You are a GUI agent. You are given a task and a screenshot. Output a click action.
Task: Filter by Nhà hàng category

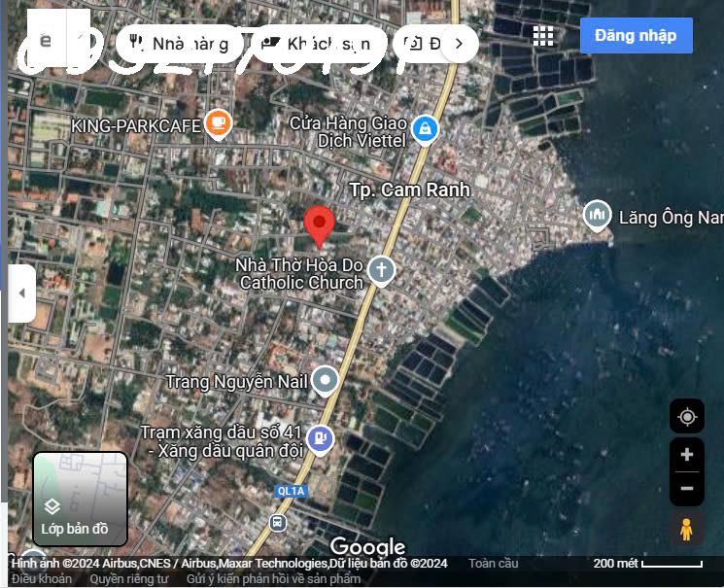[178, 44]
